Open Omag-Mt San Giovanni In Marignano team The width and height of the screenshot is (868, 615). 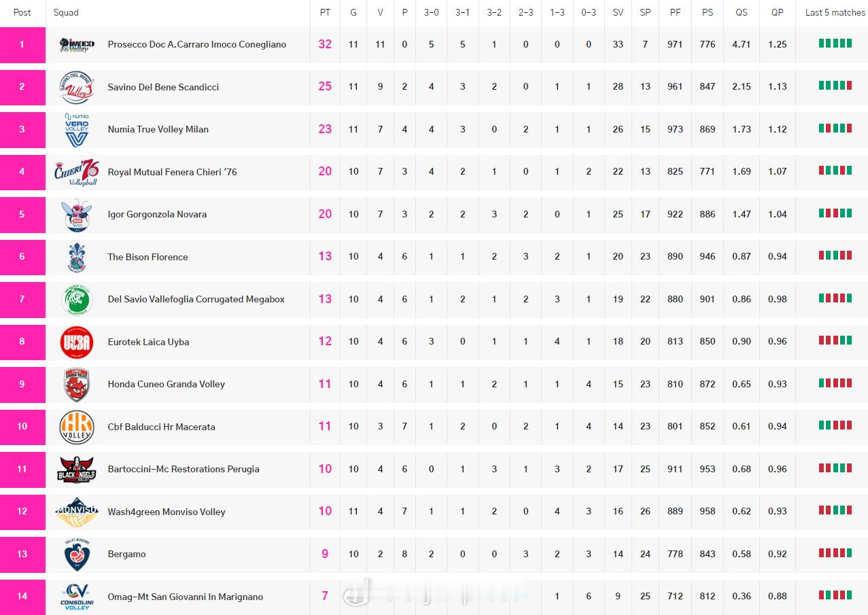point(186,597)
